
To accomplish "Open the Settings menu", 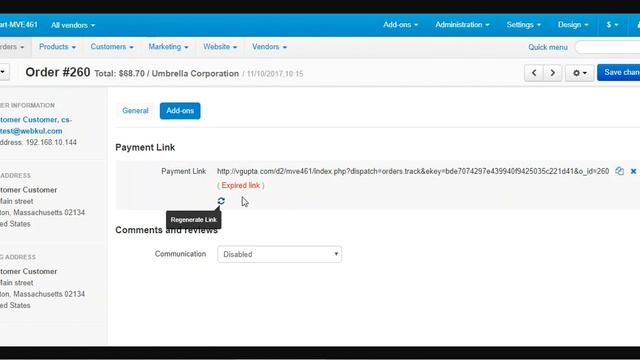I will coord(524,25).
